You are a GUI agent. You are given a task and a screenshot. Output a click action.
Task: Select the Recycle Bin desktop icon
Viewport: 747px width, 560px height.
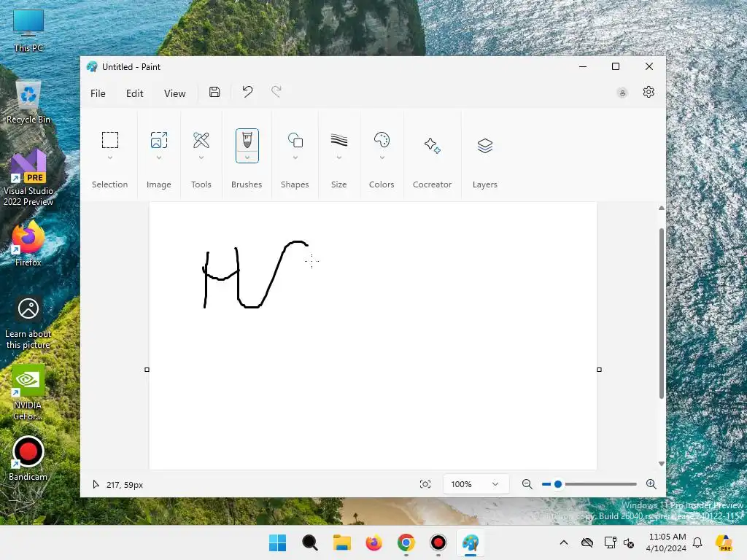(28, 102)
